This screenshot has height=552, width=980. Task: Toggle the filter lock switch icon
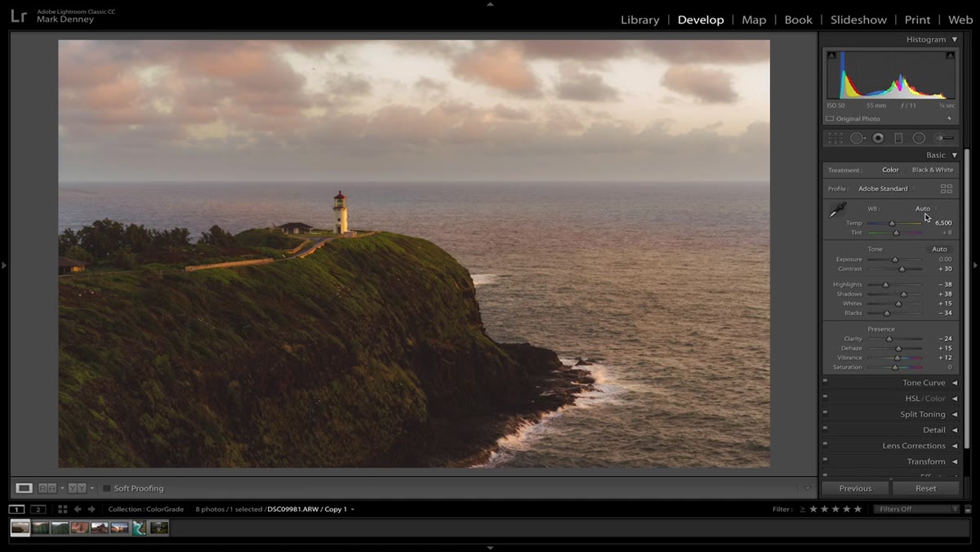coord(968,510)
